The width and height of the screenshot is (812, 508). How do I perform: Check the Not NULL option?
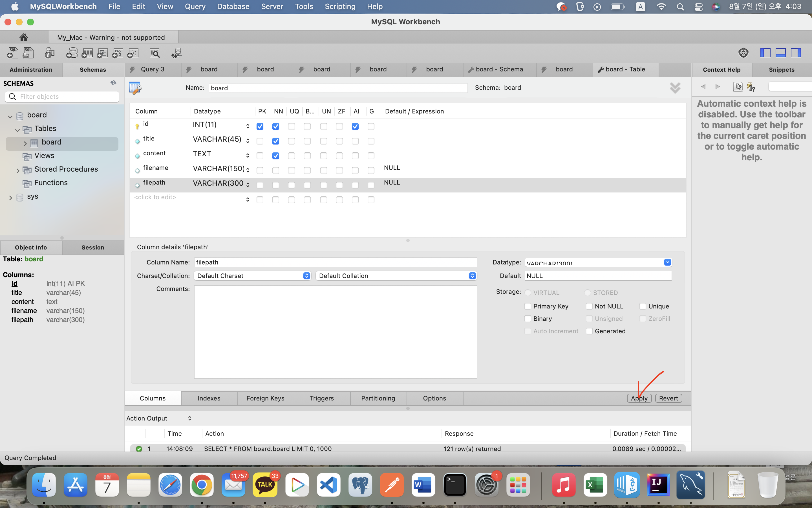589,306
